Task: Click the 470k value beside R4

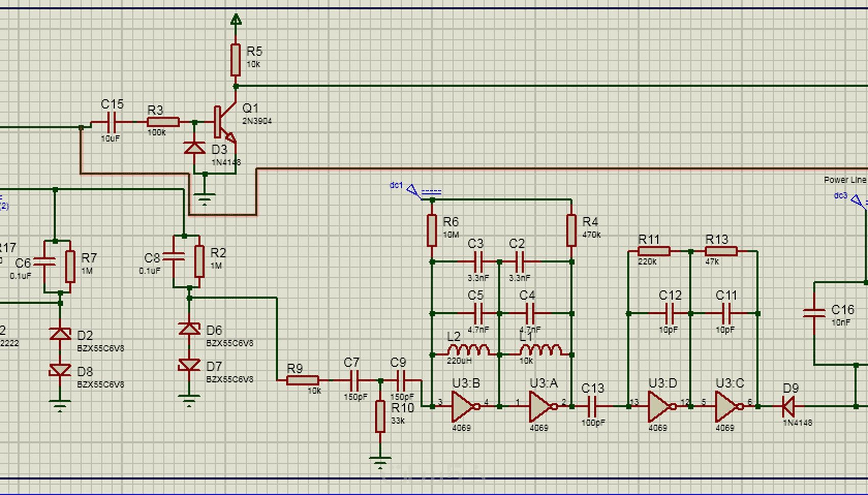Action: pyautogui.click(x=591, y=235)
